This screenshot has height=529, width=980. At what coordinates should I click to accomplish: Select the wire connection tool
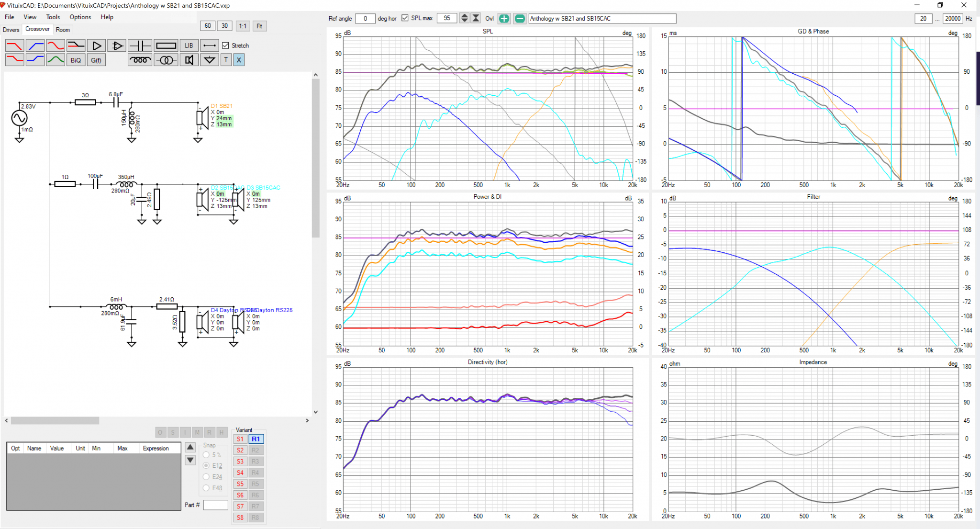tap(209, 45)
